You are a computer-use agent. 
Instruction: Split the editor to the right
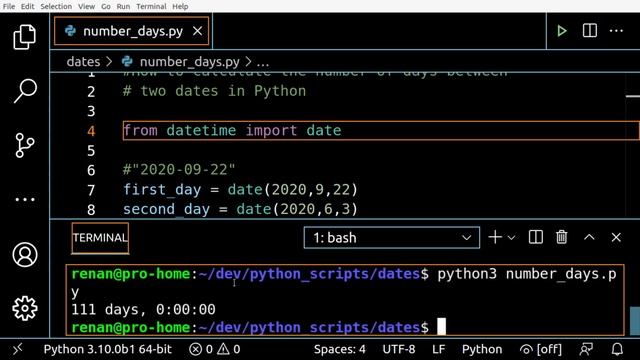[x=589, y=31]
